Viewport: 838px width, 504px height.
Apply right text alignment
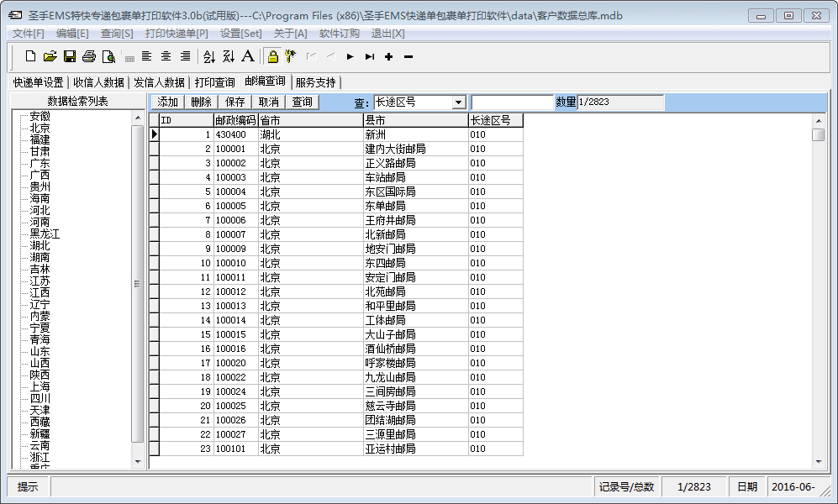click(x=186, y=56)
